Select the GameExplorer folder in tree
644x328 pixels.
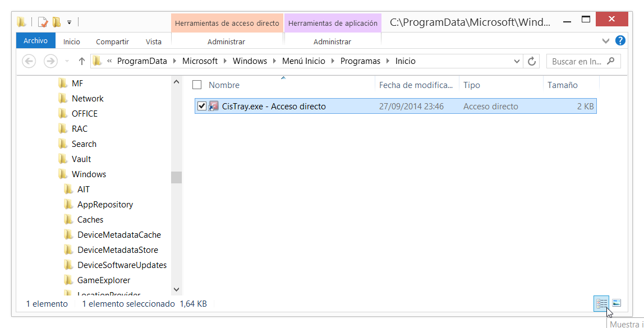point(103,280)
